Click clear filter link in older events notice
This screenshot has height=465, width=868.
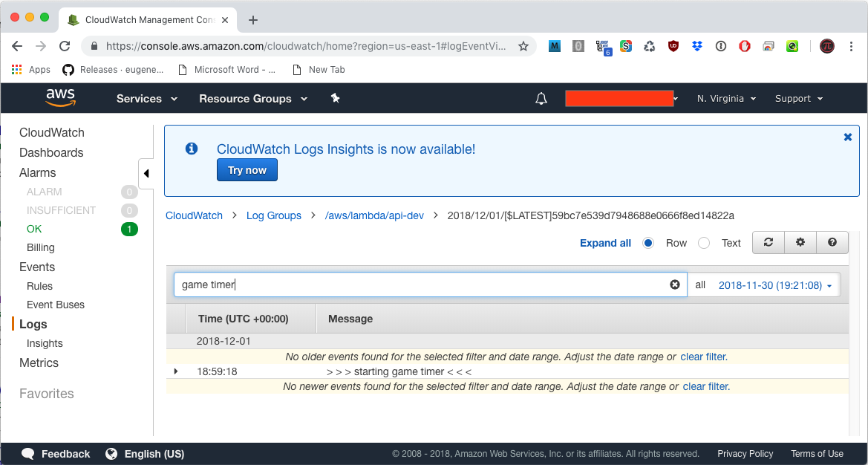(704, 357)
